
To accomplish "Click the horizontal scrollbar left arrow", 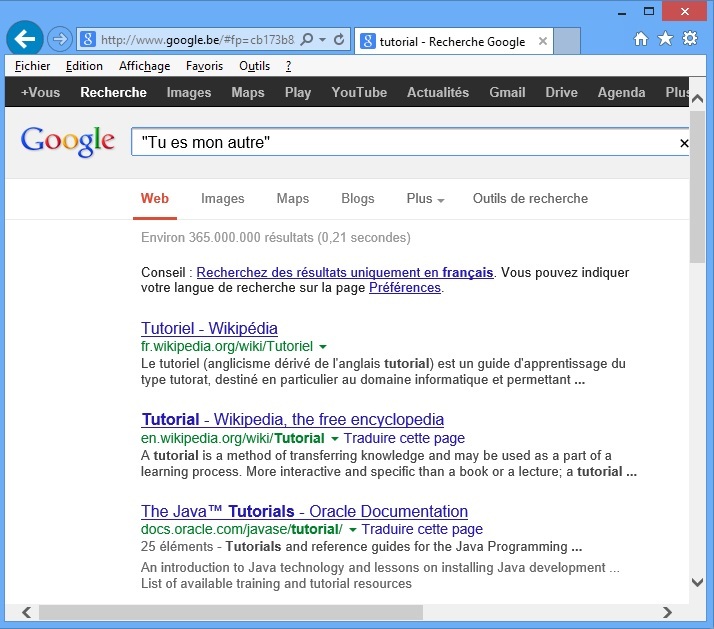I will pyautogui.click(x=27, y=613).
